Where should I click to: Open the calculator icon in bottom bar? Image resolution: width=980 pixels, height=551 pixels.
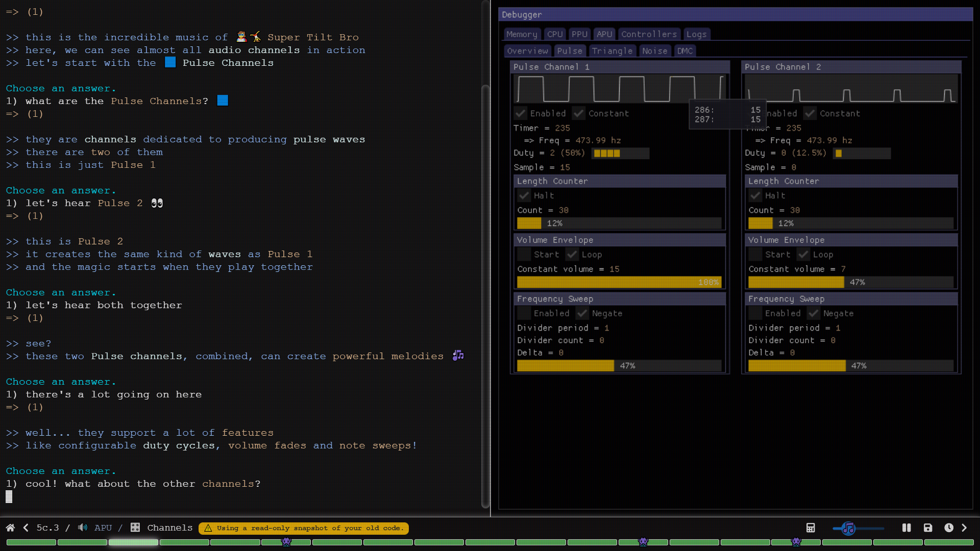[x=811, y=528]
